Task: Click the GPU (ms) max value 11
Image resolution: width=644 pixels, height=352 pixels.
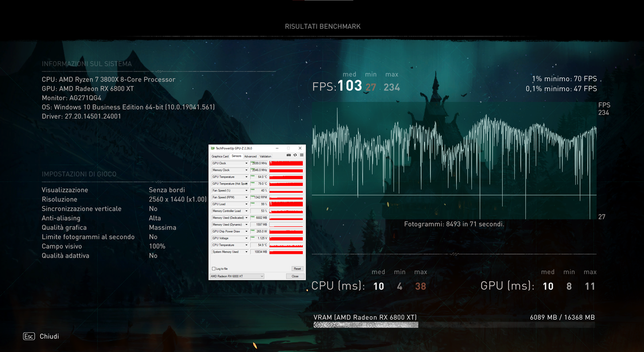Action: pos(590,287)
